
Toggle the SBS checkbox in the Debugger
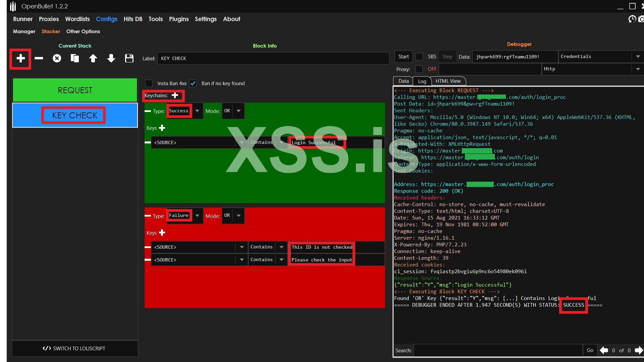tap(419, 57)
